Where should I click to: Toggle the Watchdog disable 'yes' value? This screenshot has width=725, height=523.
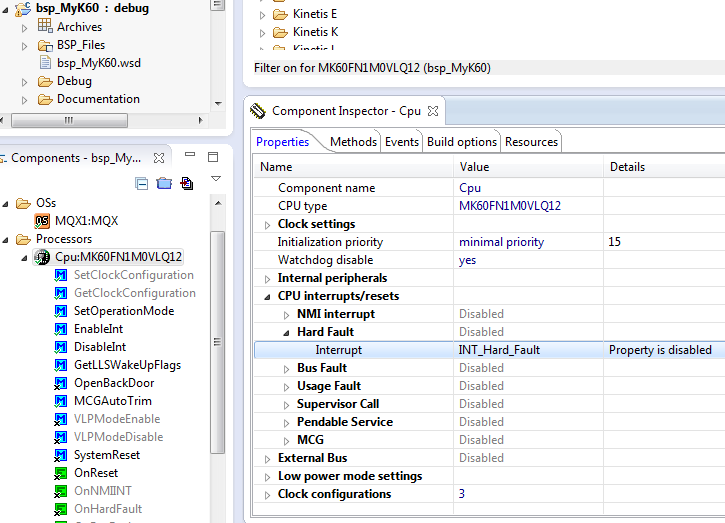(x=467, y=260)
